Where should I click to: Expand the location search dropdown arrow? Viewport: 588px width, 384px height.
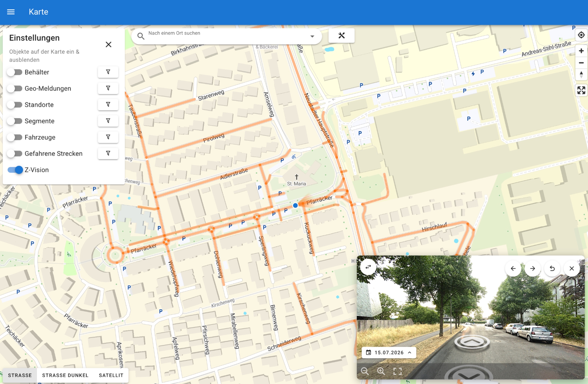click(312, 36)
